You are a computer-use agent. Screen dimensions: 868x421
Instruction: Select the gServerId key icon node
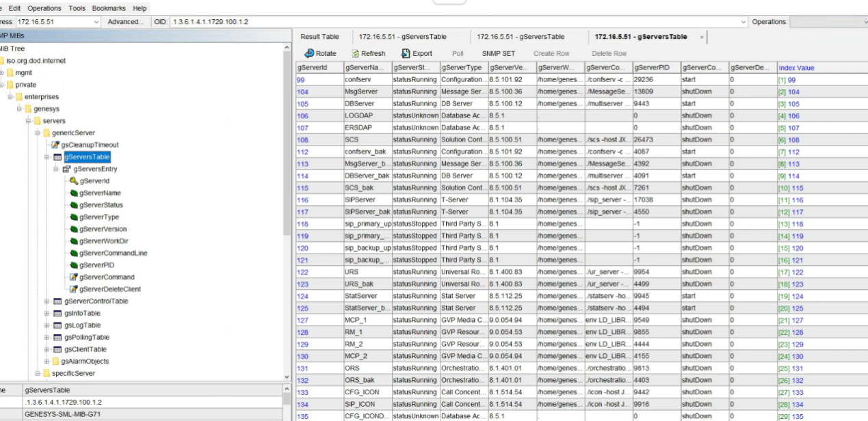(x=73, y=181)
